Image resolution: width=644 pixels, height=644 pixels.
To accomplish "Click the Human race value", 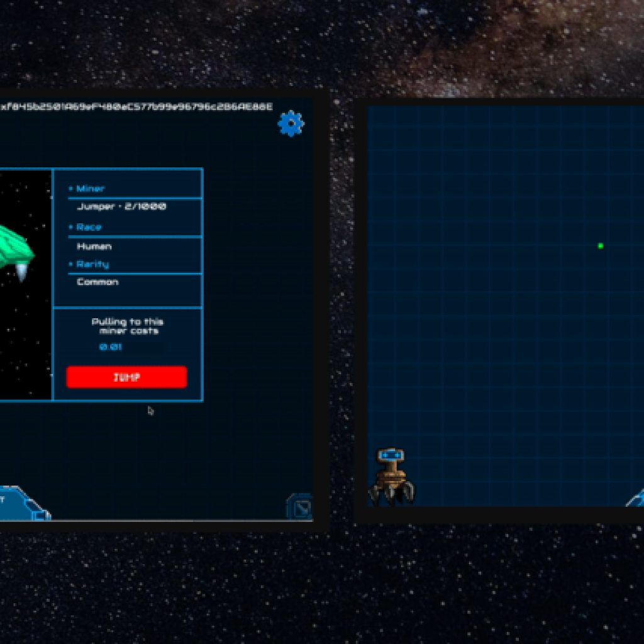I will pos(94,247).
